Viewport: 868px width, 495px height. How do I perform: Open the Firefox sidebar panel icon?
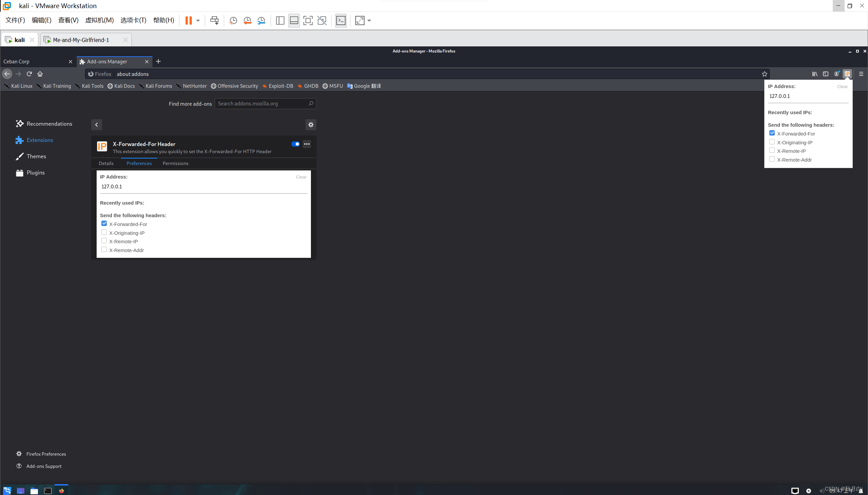pos(826,74)
